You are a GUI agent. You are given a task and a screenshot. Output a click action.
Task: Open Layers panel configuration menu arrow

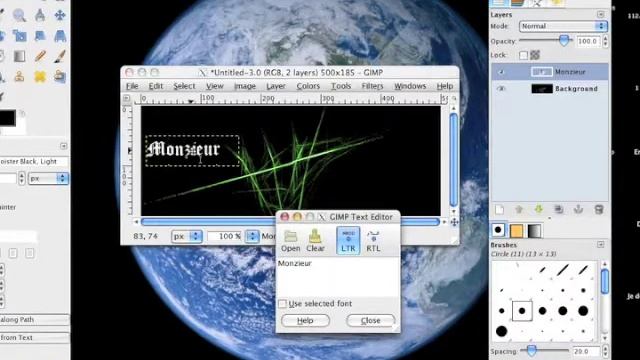(x=600, y=15)
